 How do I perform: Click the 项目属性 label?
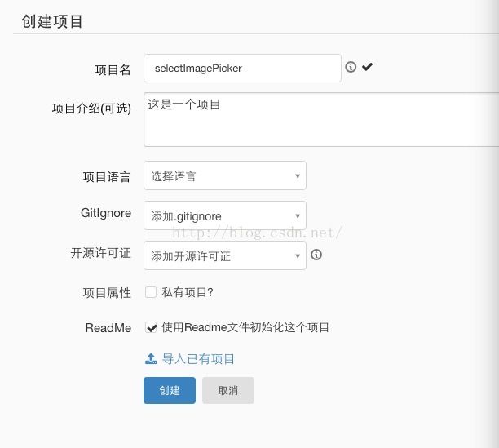(x=107, y=293)
